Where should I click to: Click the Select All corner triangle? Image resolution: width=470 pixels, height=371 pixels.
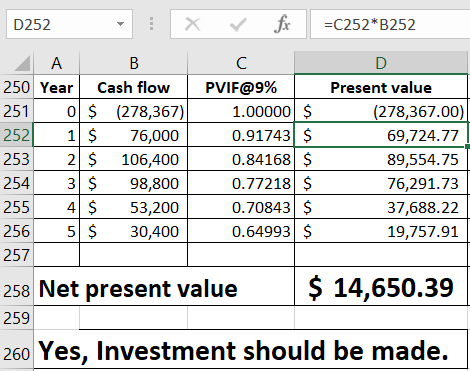22,63
